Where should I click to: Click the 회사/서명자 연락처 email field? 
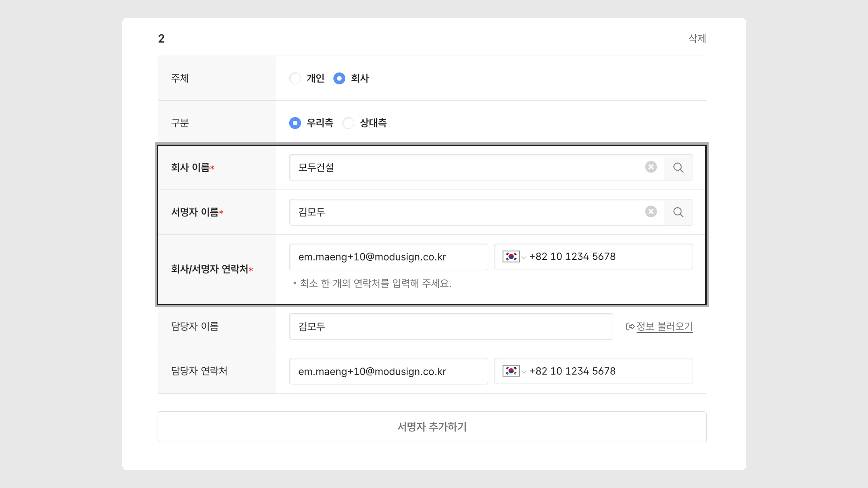coord(388,257)
